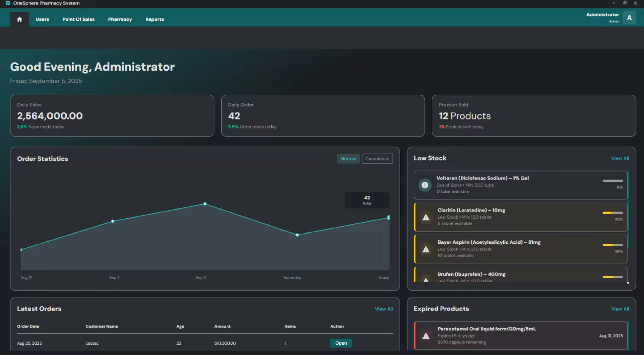The image size is (644, 355).
Task: Click warning triangle icon beside Bayer Aspirin
Action: [x=426, y=249]
